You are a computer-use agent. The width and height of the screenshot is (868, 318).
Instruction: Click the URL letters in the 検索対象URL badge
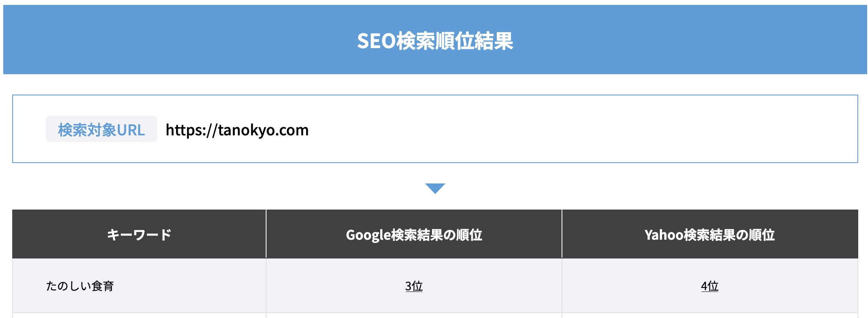click(x=131, y=130)
